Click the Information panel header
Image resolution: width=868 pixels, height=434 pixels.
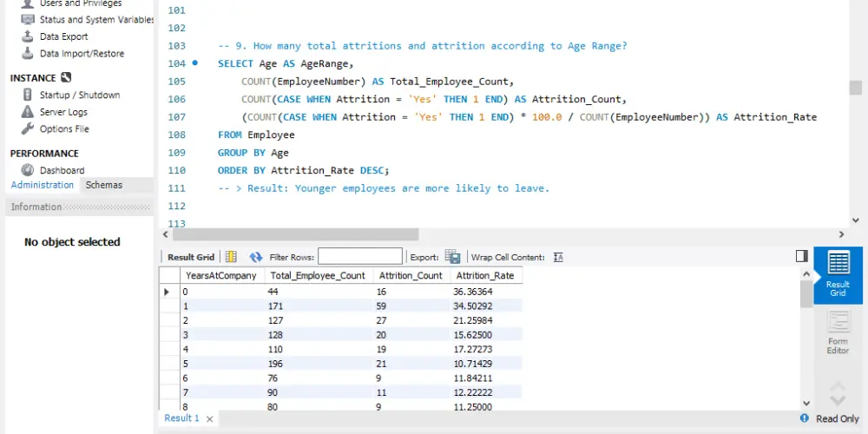click(79, 207)
